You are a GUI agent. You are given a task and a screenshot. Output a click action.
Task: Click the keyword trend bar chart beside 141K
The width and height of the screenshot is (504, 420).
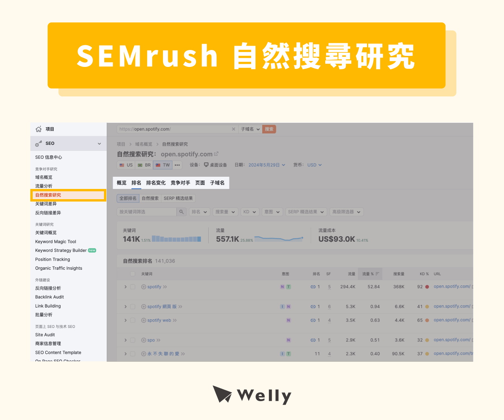(x=176, y=239)
